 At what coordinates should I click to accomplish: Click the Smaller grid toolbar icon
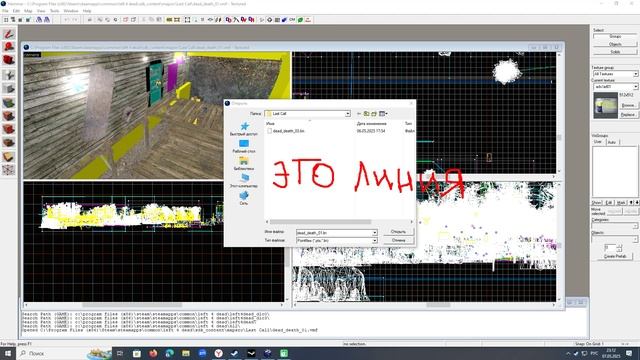click(x=20, y=20)
